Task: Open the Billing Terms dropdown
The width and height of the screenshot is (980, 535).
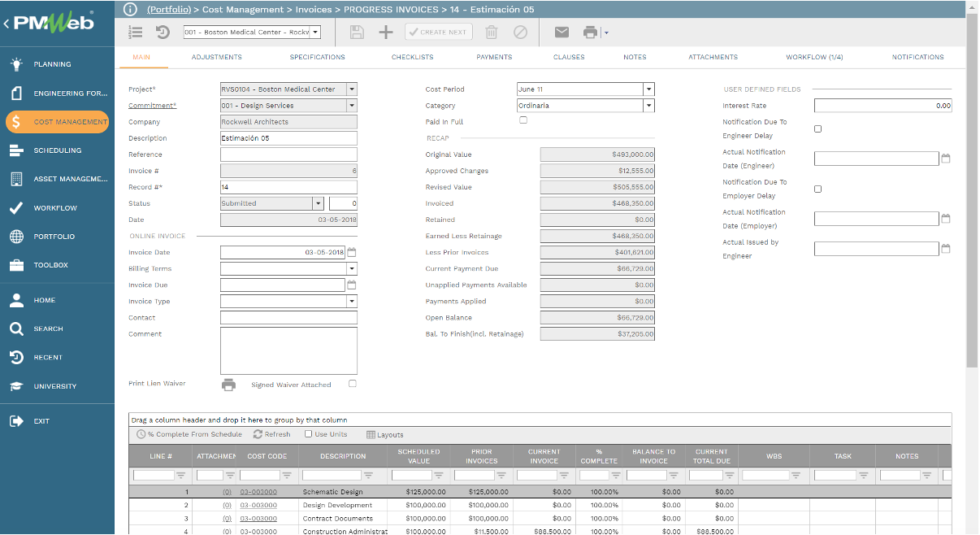Action: click(x=352, y=268)
